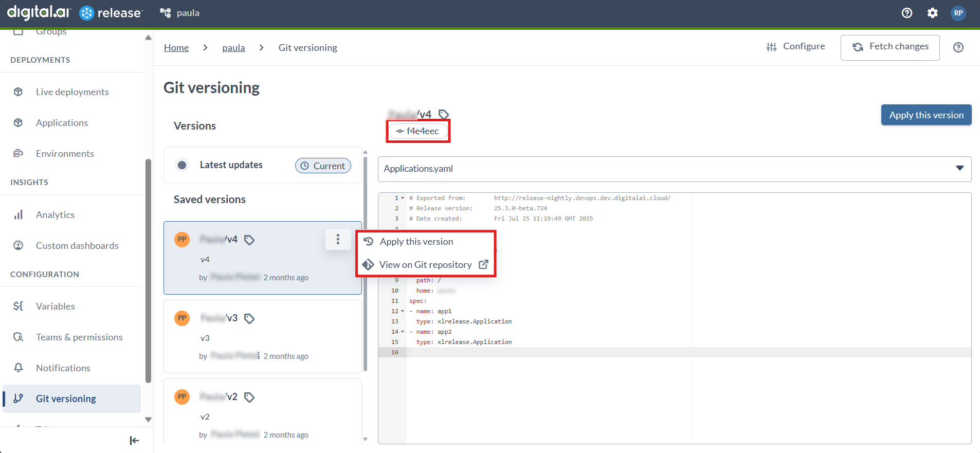The height and width of the screenshot is (453, 980).
Task: Open the Applications.yaml file dropdown
Action: tap(675, 169)
